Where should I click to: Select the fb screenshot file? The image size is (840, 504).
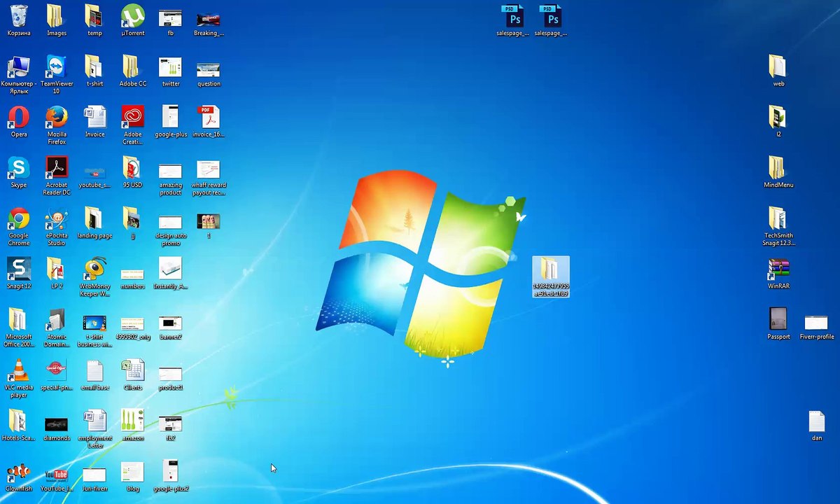[x=170, y=22]
